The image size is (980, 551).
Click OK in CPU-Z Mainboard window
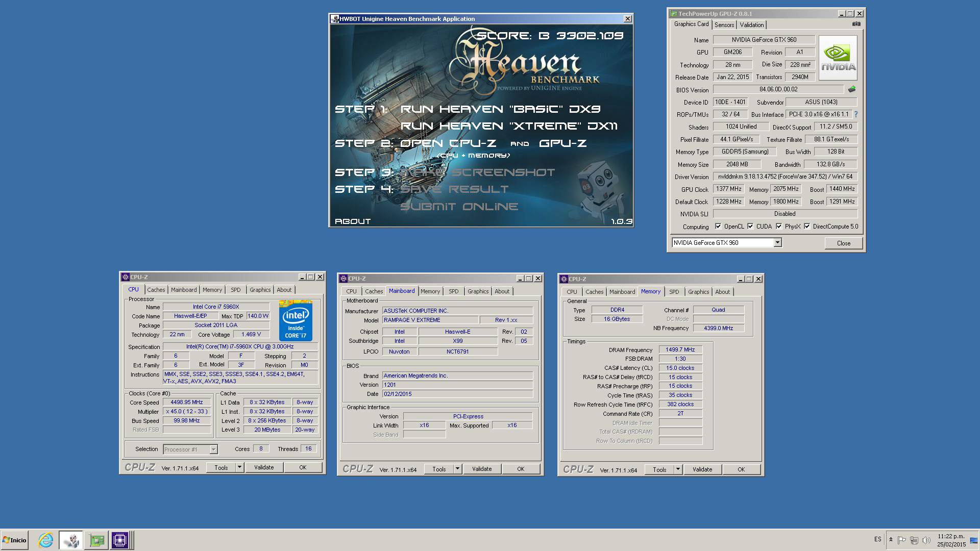pos(521,469)
